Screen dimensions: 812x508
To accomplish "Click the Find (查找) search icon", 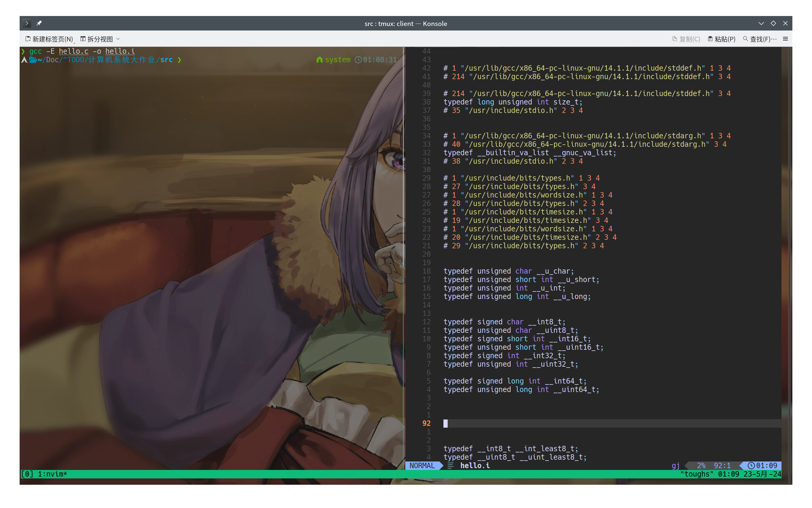I will pos(745,39).
